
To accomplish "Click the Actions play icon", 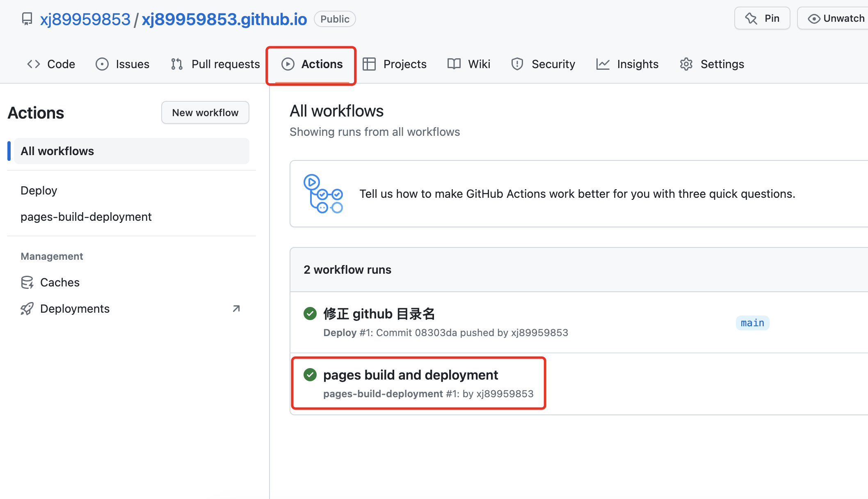I will point(288,64).
